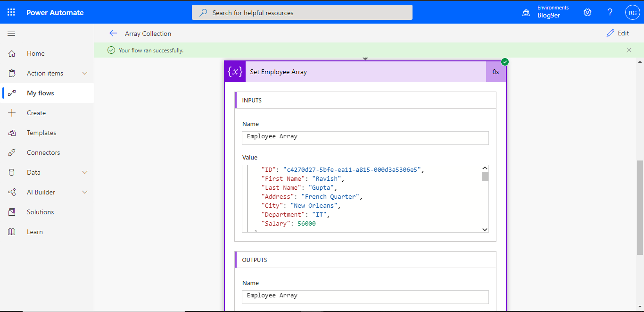Toggle the hamburger navigation menu
The width and height of the screenshot is (644, 312).
pos(12,34)
